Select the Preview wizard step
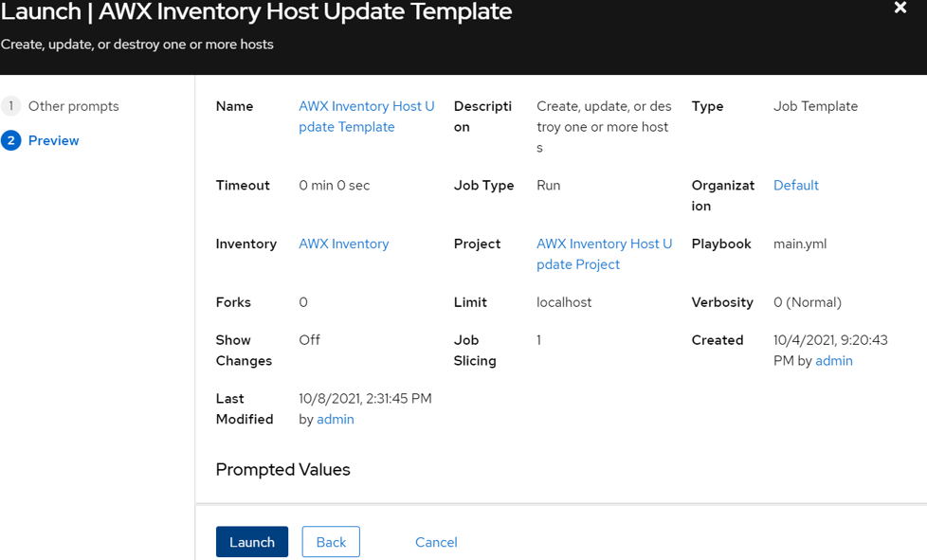This screenshot has height=560, width=927. 53,140
